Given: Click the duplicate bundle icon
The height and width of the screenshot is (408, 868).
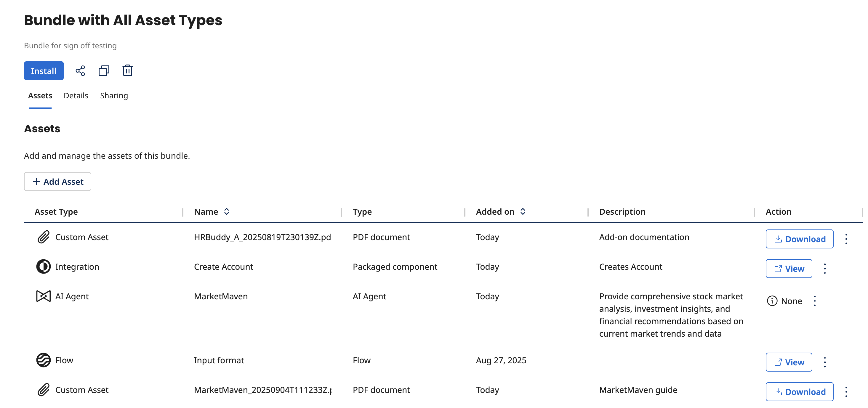Looking at the screenshot, I should (104, 71).
